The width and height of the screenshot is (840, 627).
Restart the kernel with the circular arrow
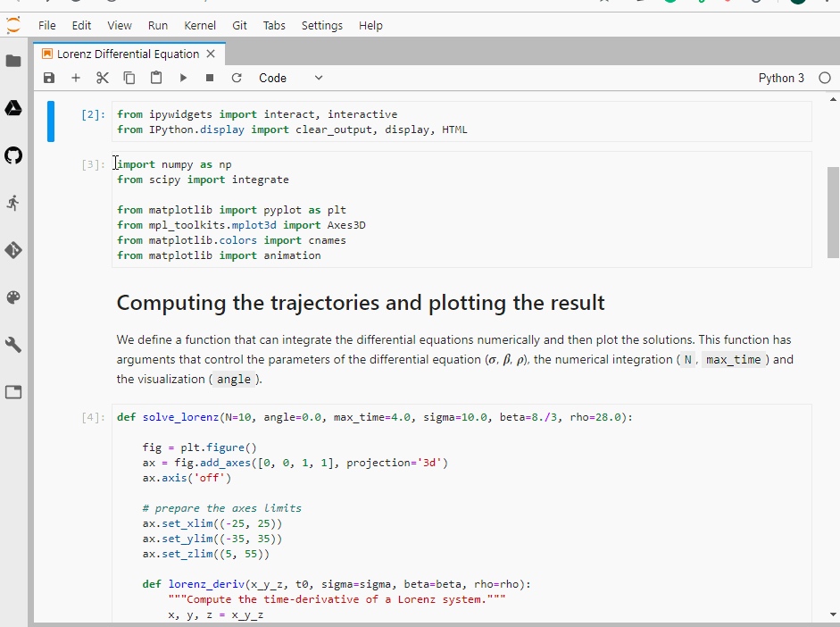point(237,78)
